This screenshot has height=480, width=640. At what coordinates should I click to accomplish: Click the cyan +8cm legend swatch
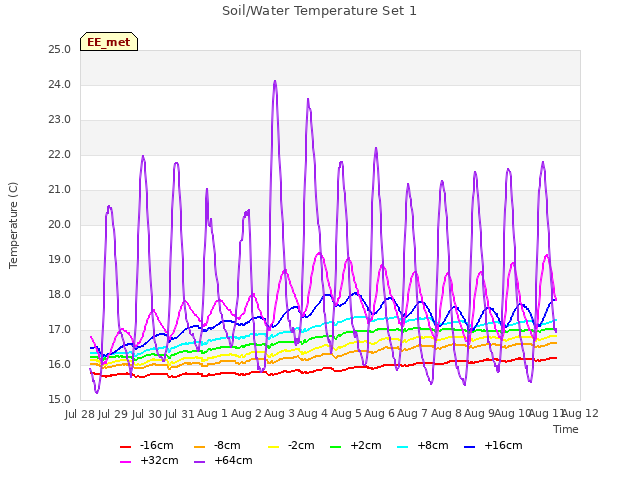402,447
